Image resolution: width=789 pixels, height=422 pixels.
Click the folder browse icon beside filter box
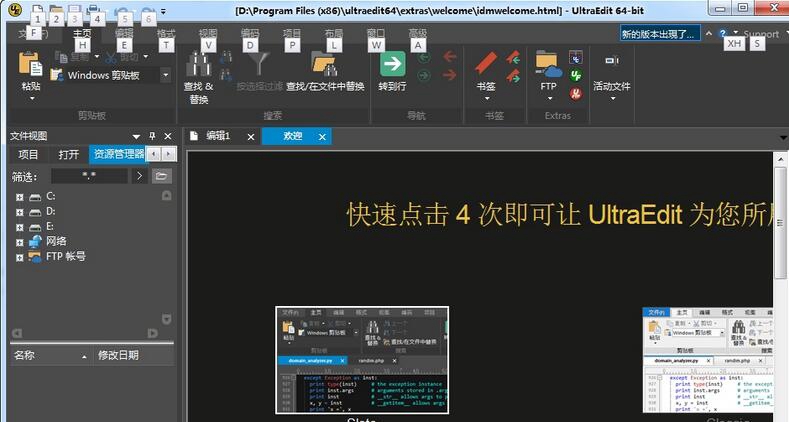click(162, 176)
